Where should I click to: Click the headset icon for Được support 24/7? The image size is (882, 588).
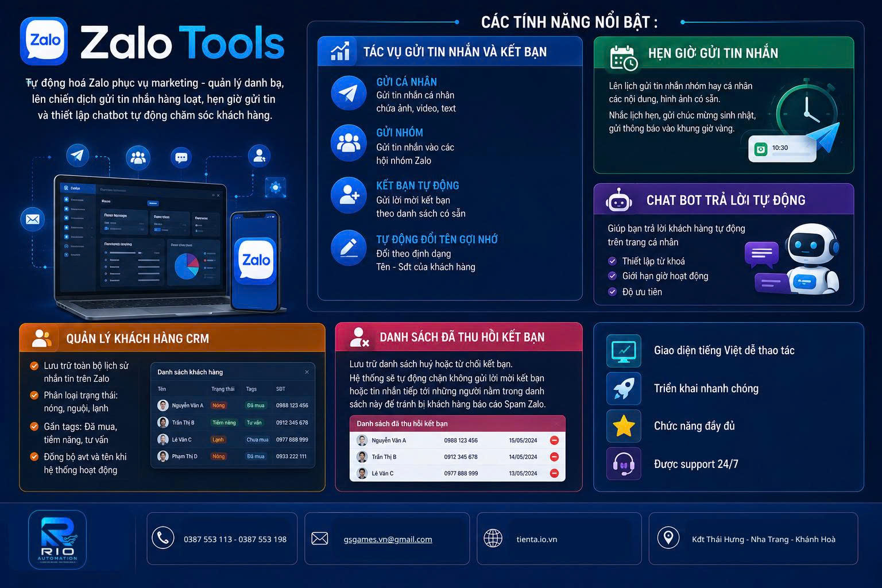(624, 464)
